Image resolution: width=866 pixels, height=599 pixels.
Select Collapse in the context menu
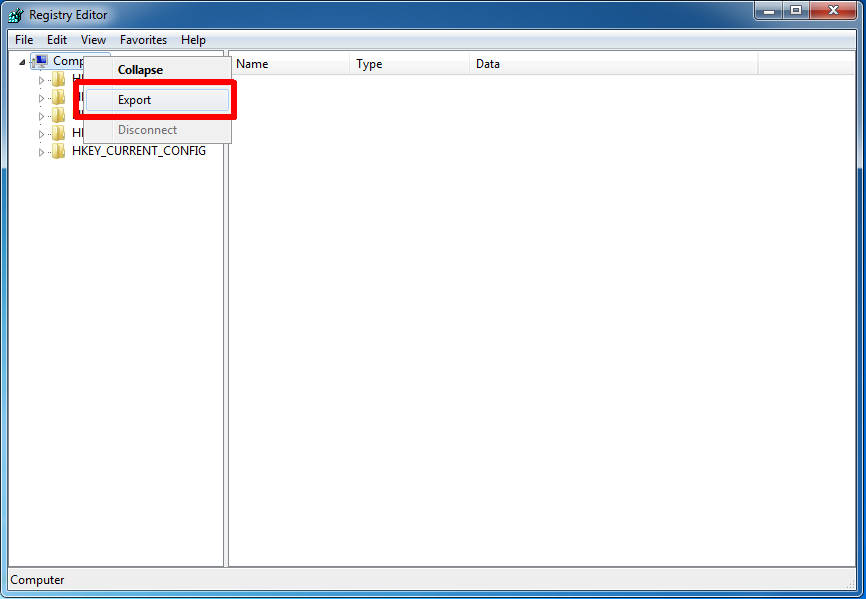click(157, 70)
